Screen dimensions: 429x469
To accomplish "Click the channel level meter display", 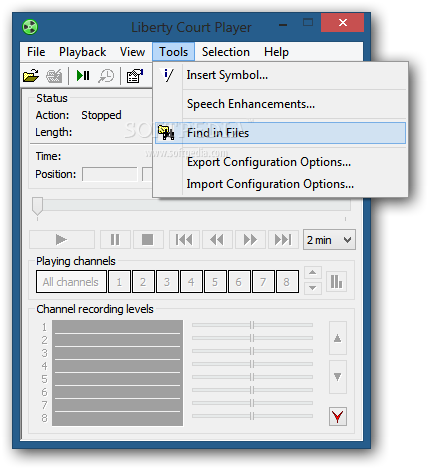I will [x=117, y=373].
